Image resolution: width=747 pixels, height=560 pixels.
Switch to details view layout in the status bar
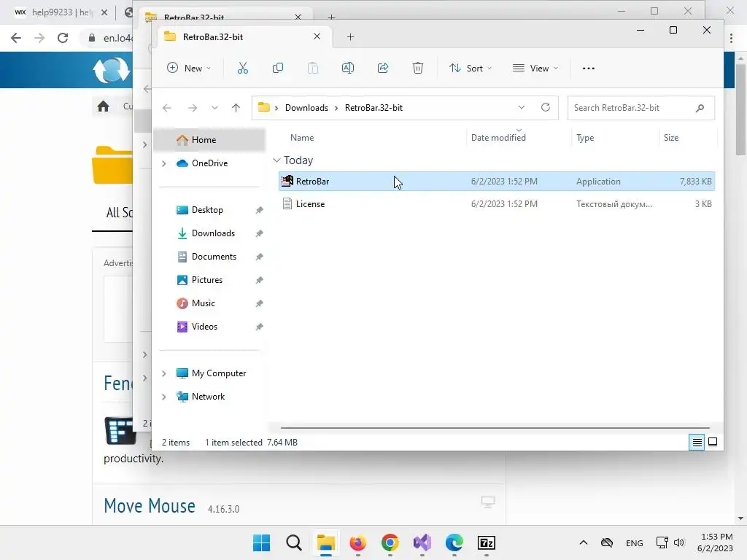697,443
